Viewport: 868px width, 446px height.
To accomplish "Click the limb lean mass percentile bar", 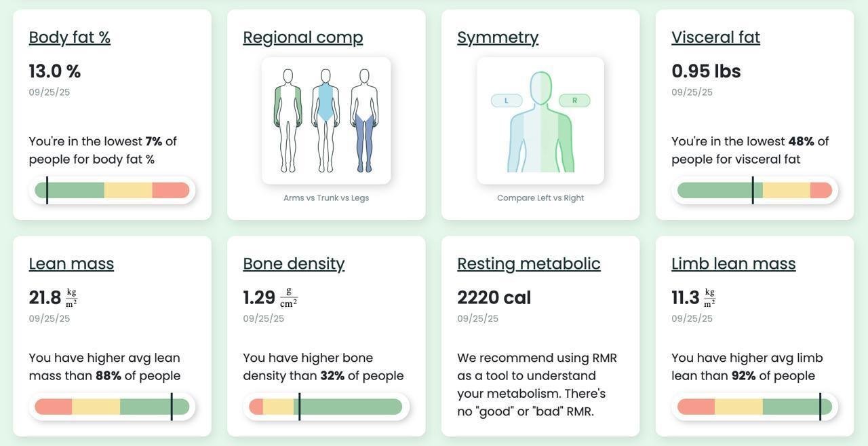I will tap(755, 407).
